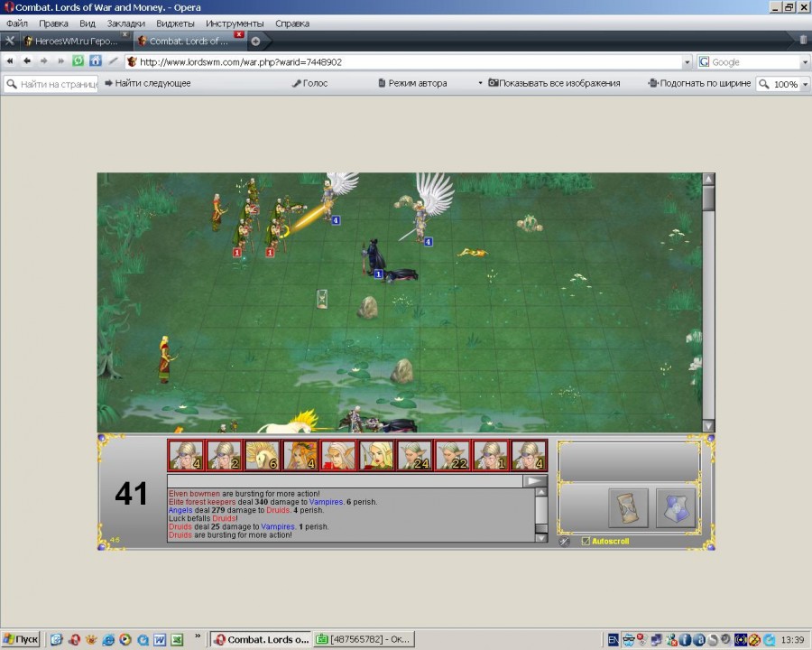Click the Wait hourglass button
Screen dimensions: 812x650
point(628,508)
